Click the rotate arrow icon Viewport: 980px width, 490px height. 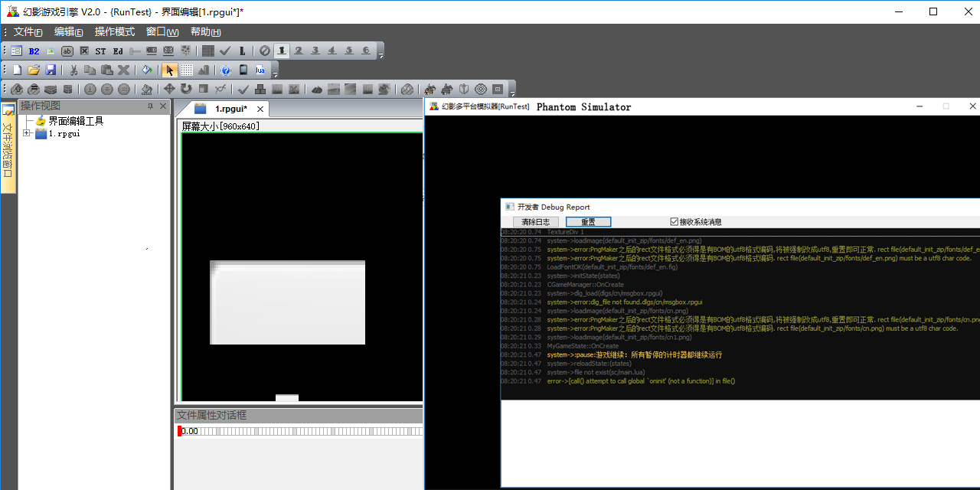[187, 90]
